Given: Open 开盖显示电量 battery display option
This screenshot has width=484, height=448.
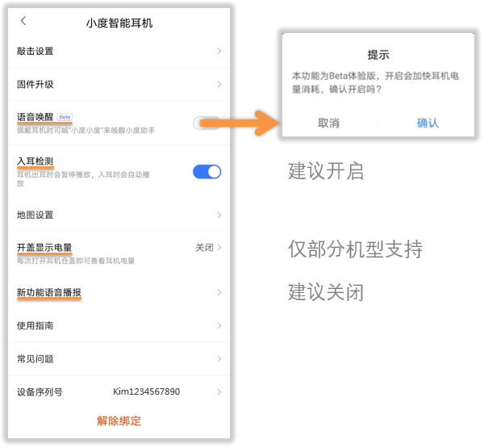Looking at the screenshot, I should coord(119,253).
